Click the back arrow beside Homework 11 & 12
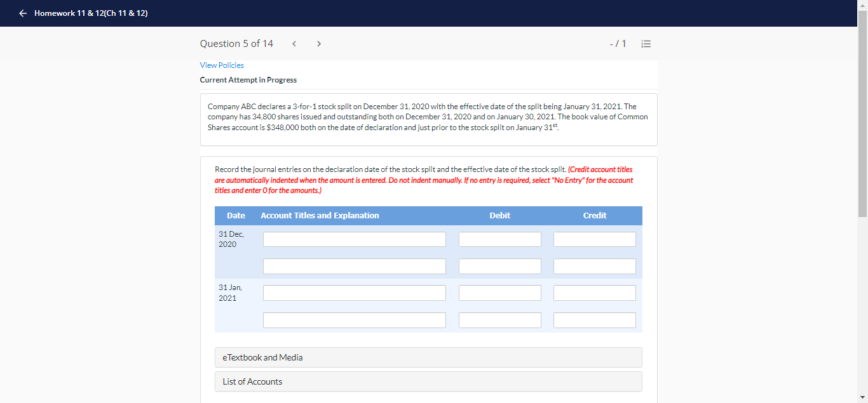The image size is (868, 403). (x=23, y=13)
